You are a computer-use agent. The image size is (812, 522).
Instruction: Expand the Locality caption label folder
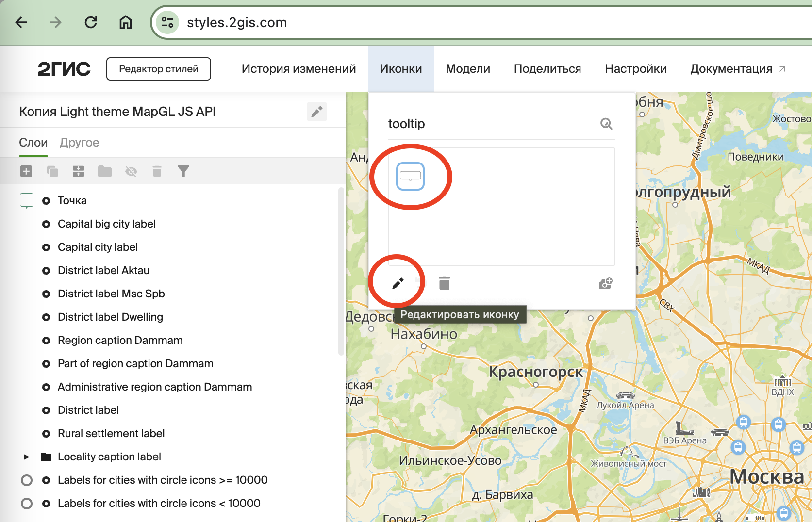click(27, 457)
